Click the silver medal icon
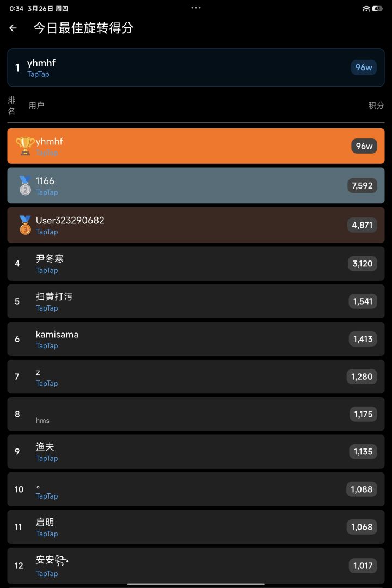Screen dimensions: 392x588 click(25, 185)
